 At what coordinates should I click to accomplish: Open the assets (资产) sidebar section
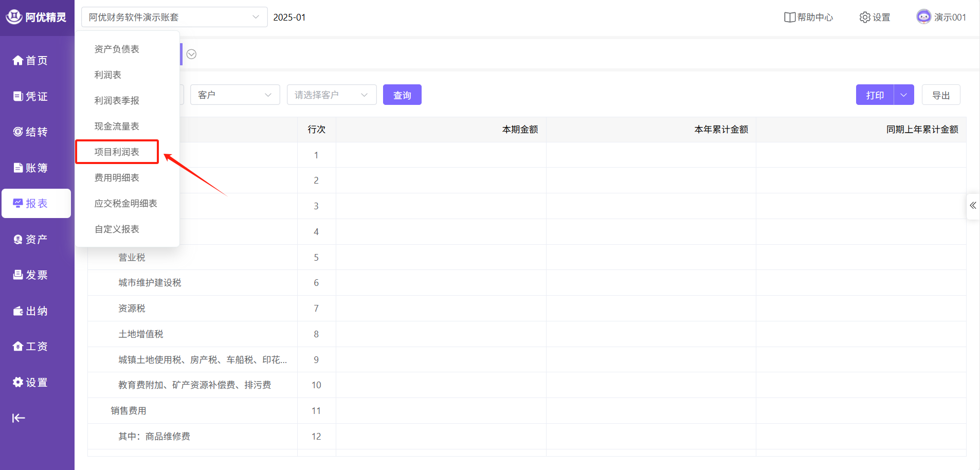pos(30,239)
